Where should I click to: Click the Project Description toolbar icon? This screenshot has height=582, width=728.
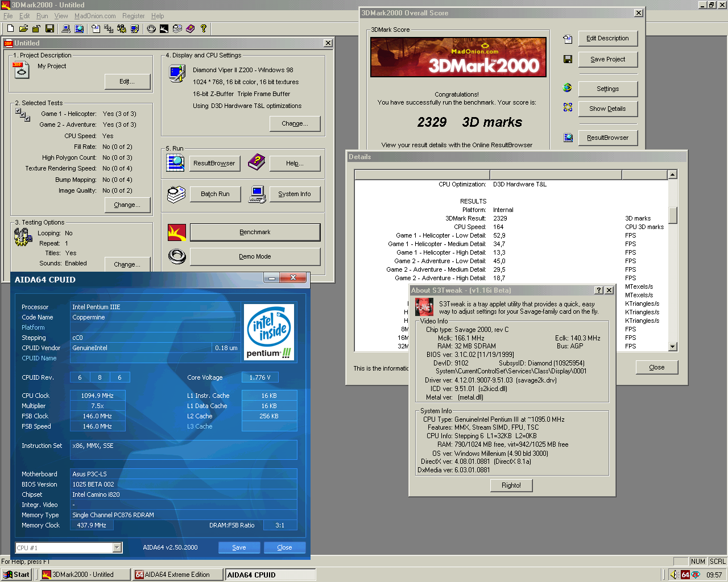pyautogui.click(x=96, y=28)
